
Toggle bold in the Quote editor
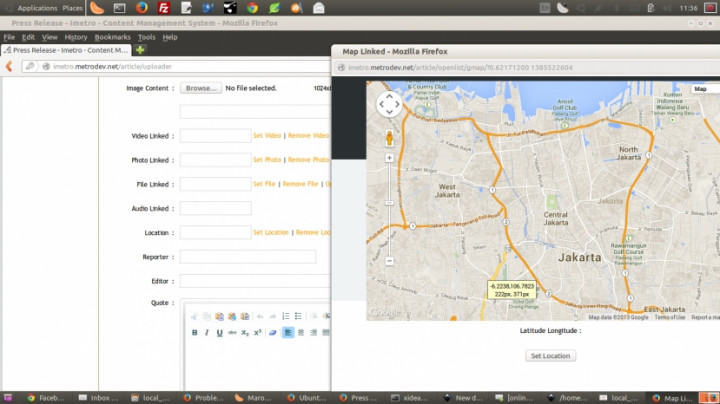194,332
